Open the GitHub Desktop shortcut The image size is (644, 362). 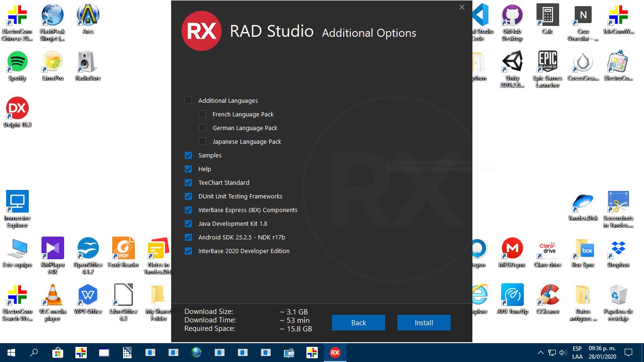coord(512,16)
